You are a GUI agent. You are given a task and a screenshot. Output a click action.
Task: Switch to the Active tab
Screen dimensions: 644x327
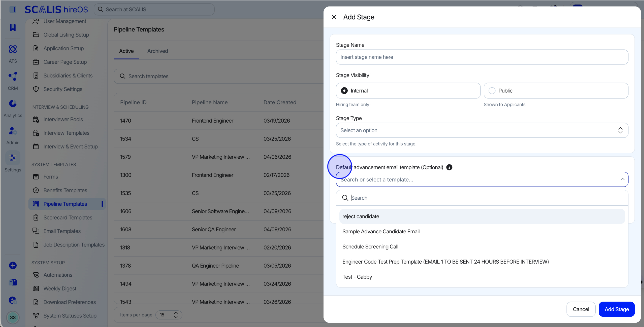click(126, 51)
